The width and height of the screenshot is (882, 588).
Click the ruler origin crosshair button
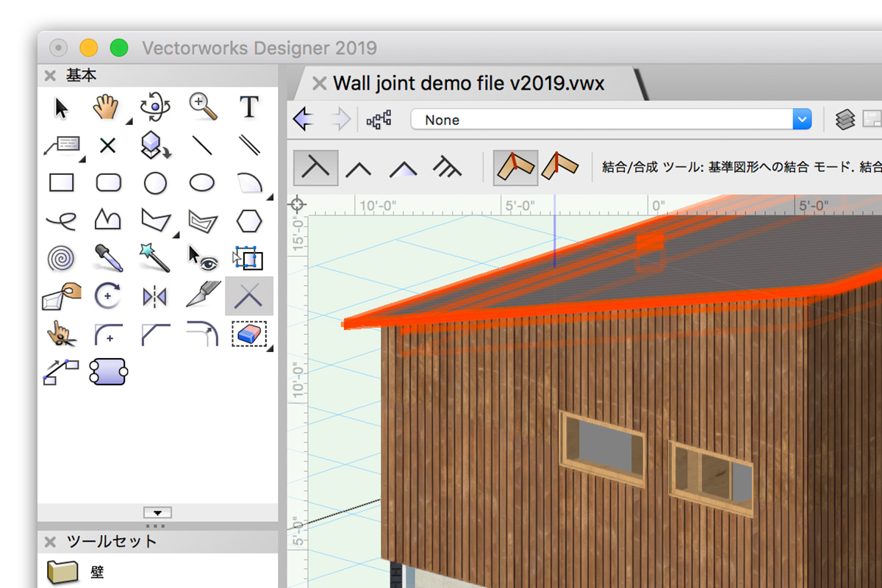(297, 204)
